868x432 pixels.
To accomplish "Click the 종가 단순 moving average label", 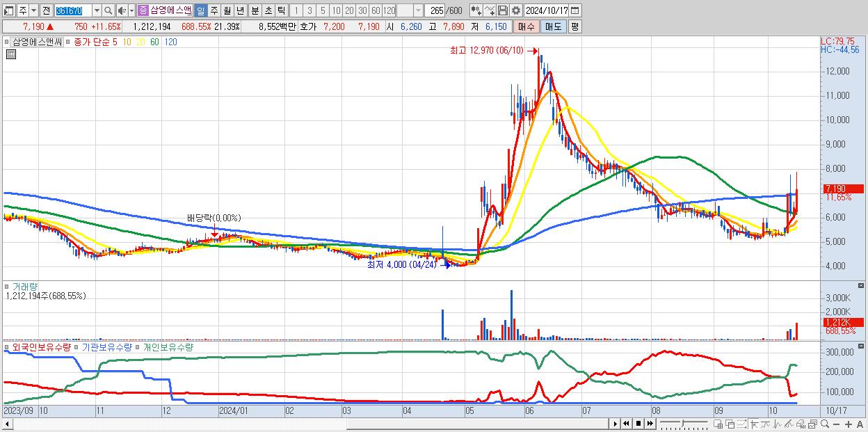I will [91, 42].
